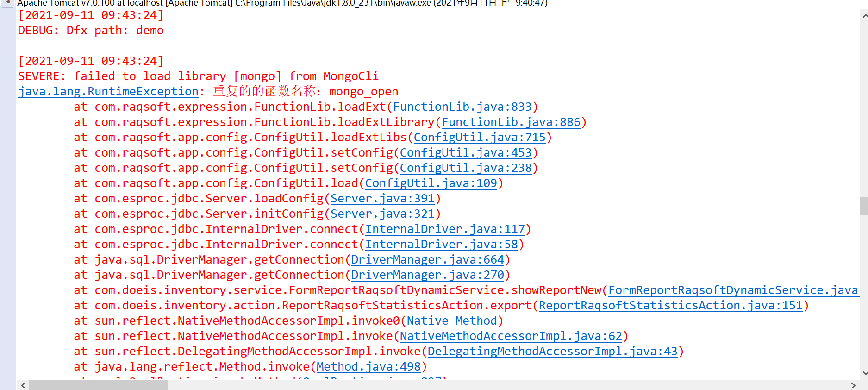Open NativeMethodAccessorImpl.java:62 link

click(x=511, y=336)
